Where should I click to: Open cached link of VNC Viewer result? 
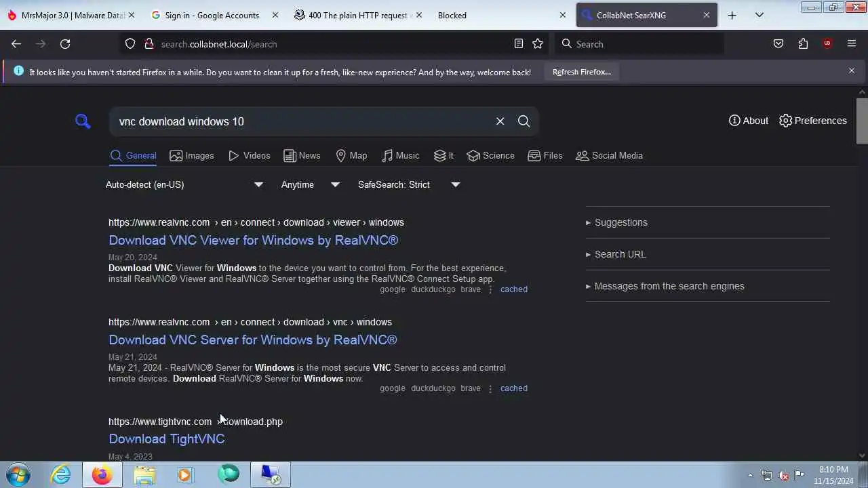point(514,289)
